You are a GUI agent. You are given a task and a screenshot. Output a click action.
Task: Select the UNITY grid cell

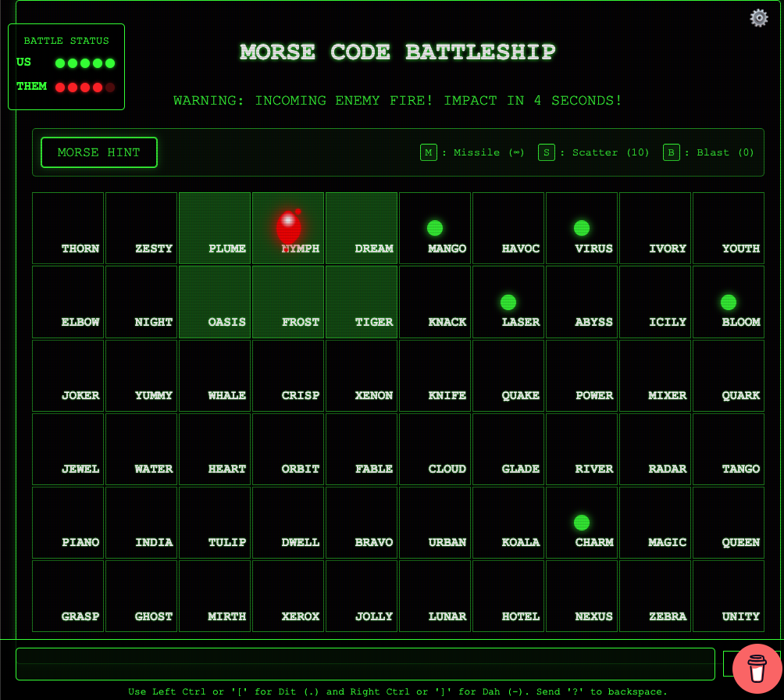729,595
